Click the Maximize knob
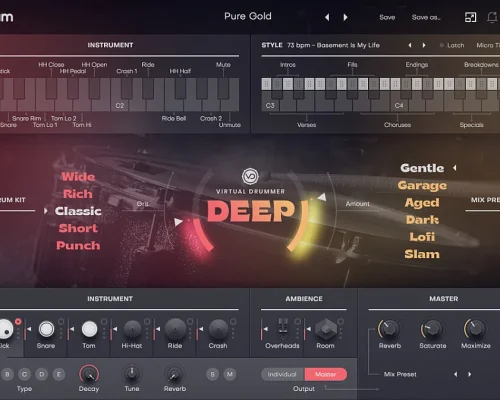 tap(475, 329)
